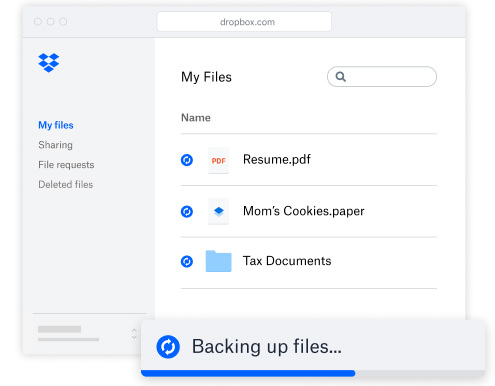
Task: Click the backup progress bar
Action: (x=313, y=373)
